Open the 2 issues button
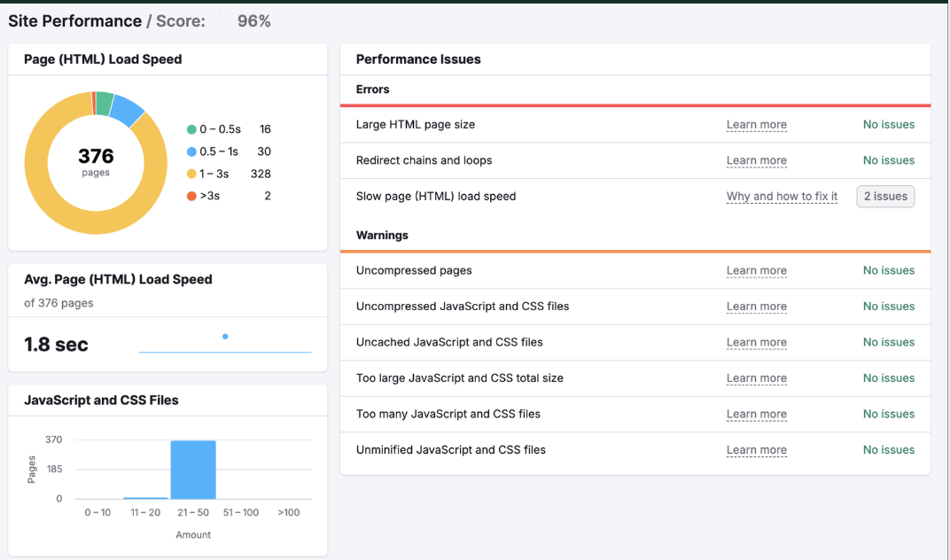The height and width of the screenshot is (560, 950). [885, 197]
